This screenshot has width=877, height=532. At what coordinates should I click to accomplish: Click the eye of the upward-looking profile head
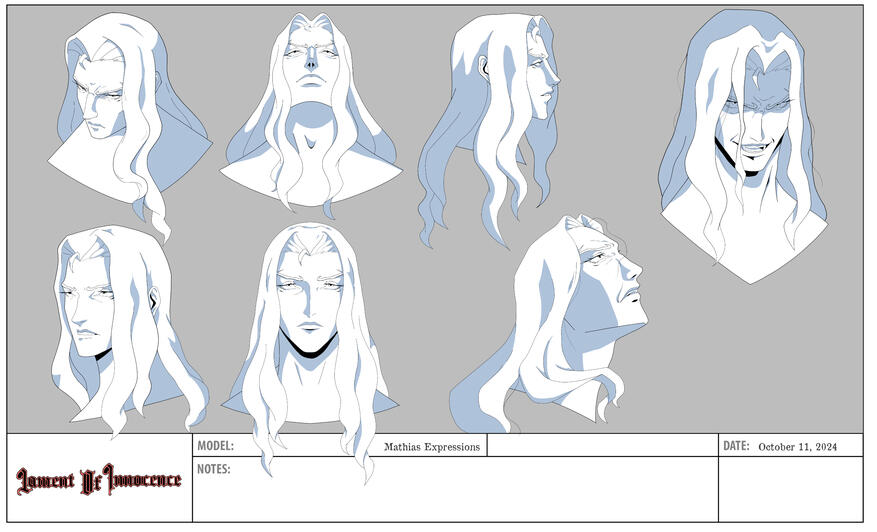(596, 259)
